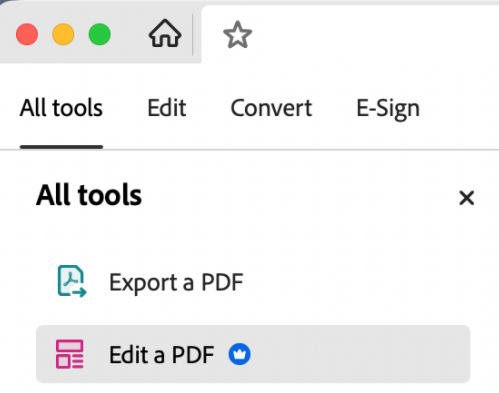Go to the Home screen icon
Image resolution: width=499 pixels, height=393 pixels.
click(x=165, y=33)
